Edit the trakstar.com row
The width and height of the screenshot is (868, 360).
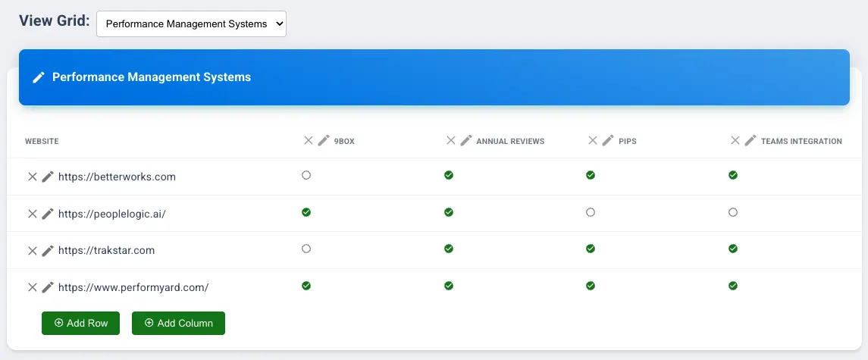point(48,250)
